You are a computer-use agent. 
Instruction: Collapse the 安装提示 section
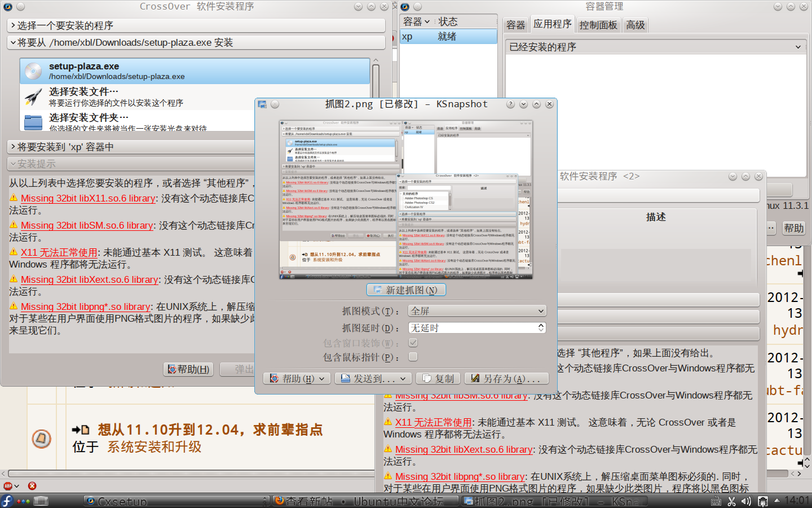(x=131, y=164)
